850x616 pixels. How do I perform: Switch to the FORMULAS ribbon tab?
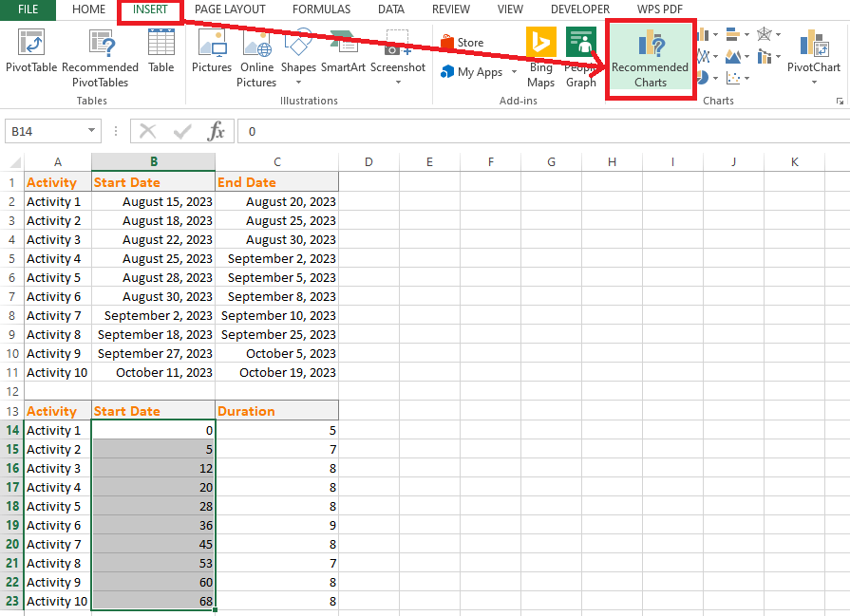click(321, 9)
